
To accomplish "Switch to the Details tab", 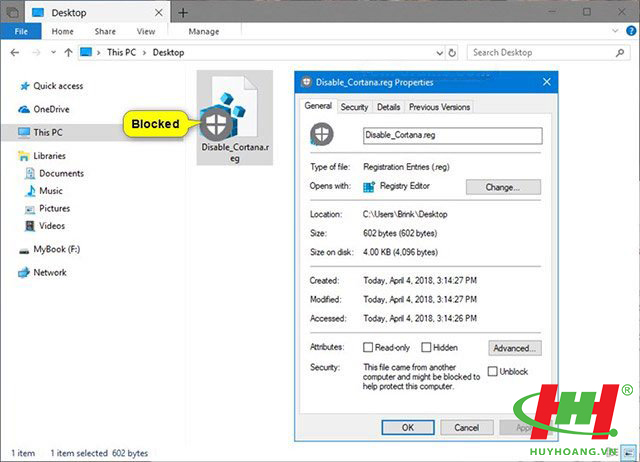I will pos(388,107).
